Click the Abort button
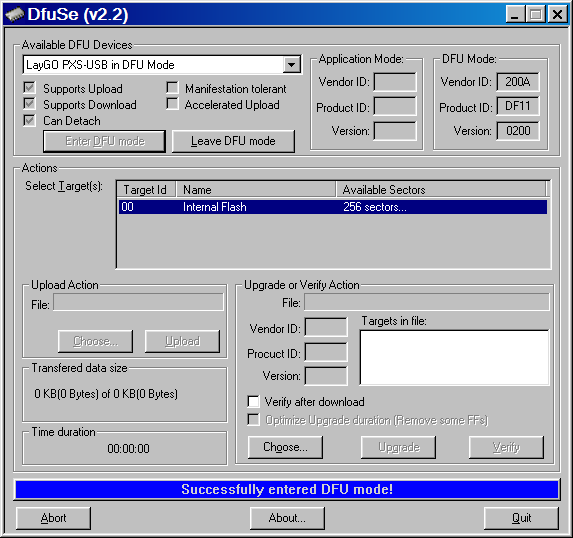Viewport: 573px width, 538px height. tap(53, 518)
